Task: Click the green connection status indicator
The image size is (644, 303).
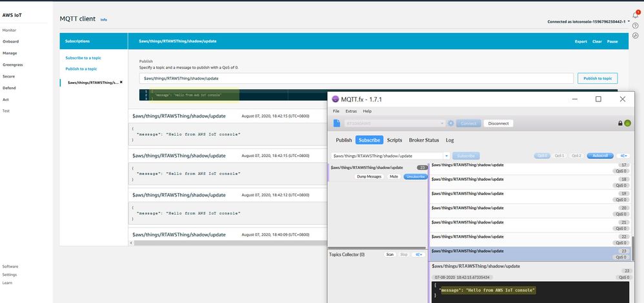Action: coord(627,123)
